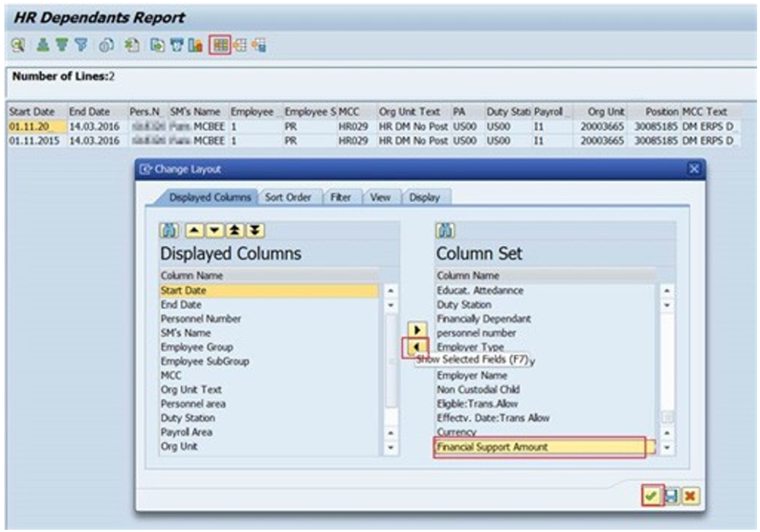Click the 01.11.2015 start date cell

[x=36, y=141]
